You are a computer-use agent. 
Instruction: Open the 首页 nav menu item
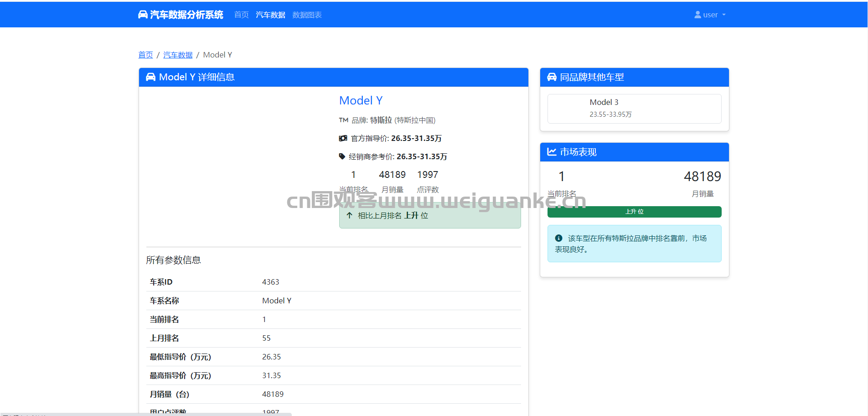pyautogui.click(x=241, y=15)
